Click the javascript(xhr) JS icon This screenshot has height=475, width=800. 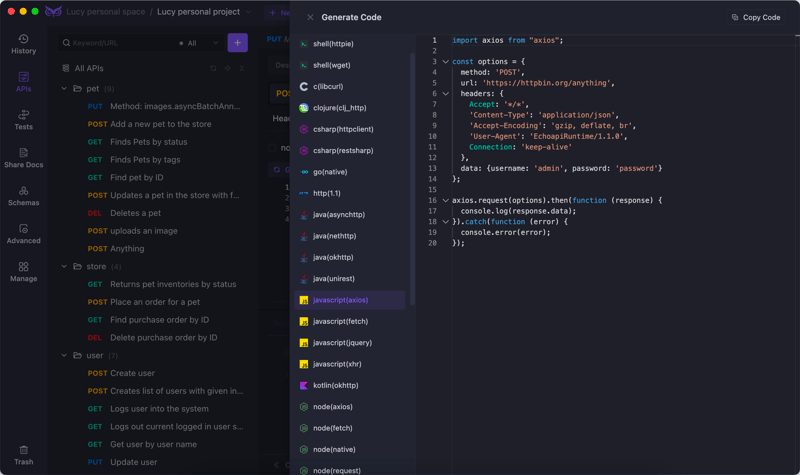[x=304, y=364]
